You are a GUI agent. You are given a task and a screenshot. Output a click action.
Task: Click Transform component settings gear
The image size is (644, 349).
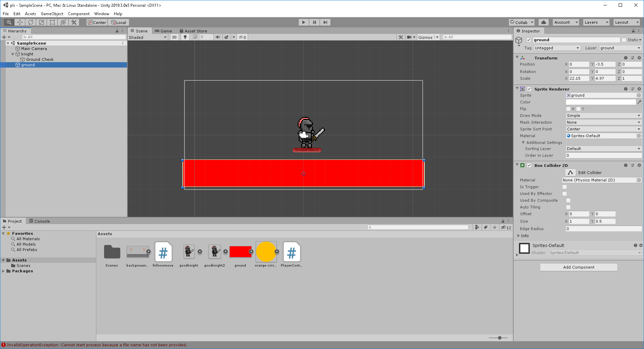639,58
